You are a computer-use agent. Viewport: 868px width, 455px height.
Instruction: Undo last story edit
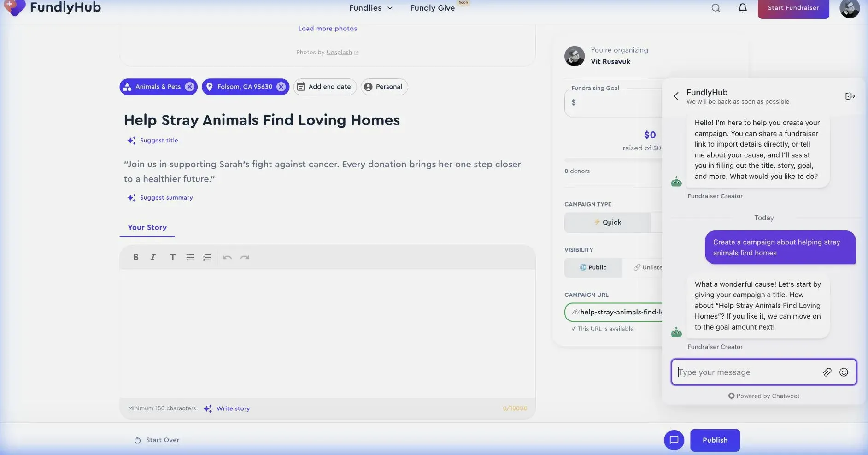click(x=227, y=257)
